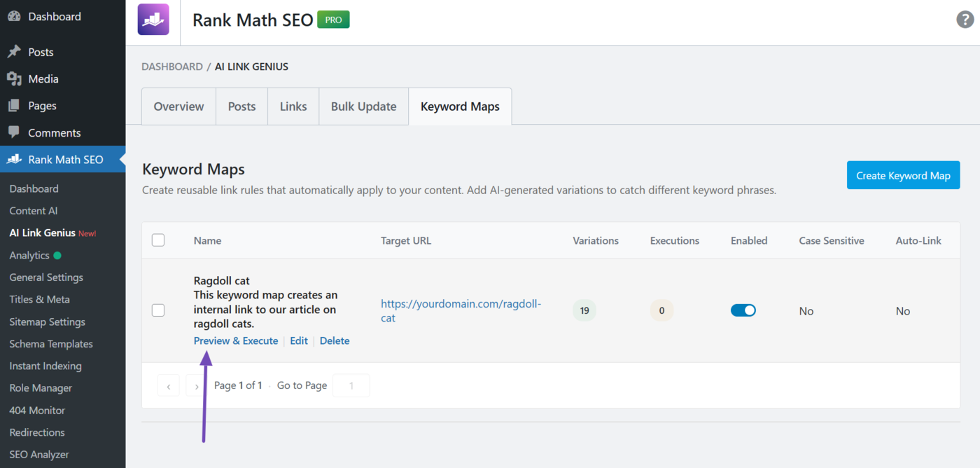
Task: Click the Pages icon in sidebar
Action: point(14,106)
